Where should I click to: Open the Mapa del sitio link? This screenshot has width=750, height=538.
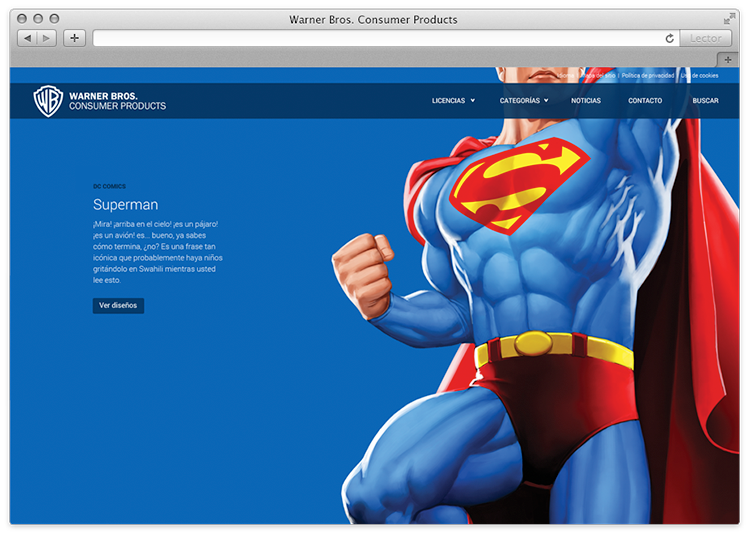598,76
